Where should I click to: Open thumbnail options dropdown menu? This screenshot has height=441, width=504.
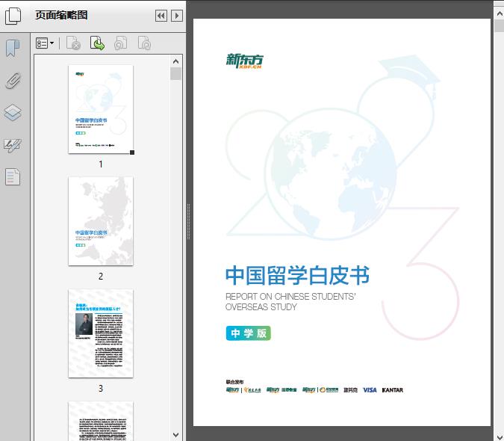[x=45, y=43]
